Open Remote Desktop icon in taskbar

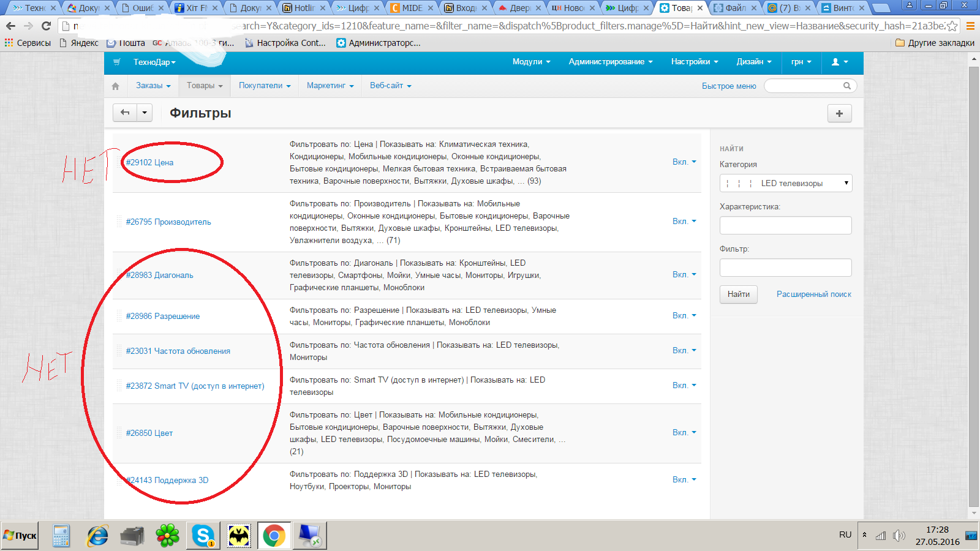tap(310, 536)
